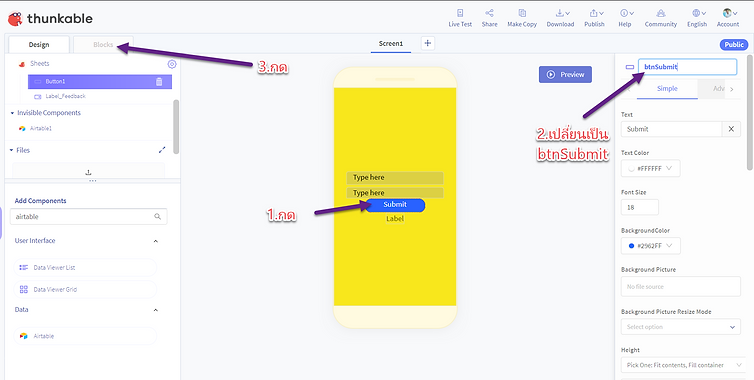Open the Community page
Viewport: 754px width, 380px height.
(661, 18)
